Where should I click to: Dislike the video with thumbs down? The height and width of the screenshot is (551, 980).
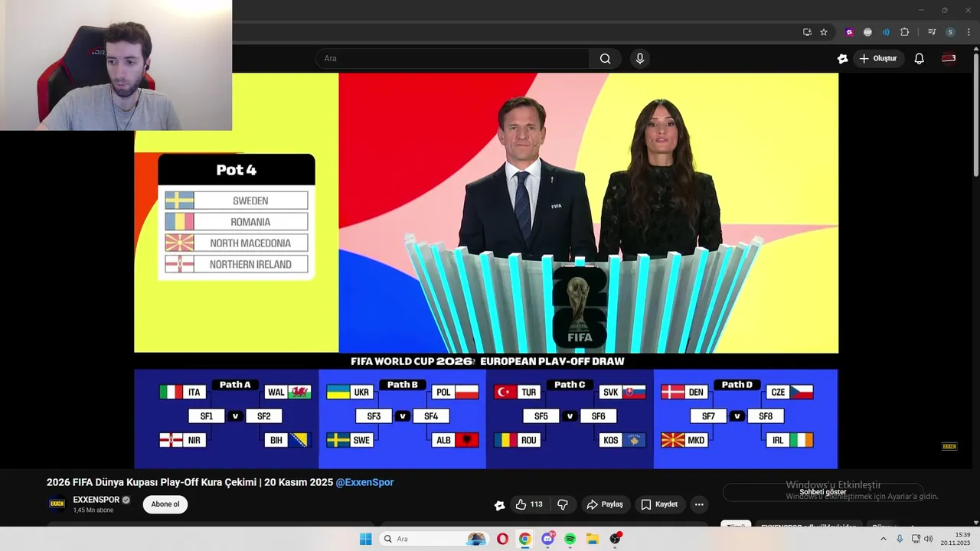[x=563, y=504]
